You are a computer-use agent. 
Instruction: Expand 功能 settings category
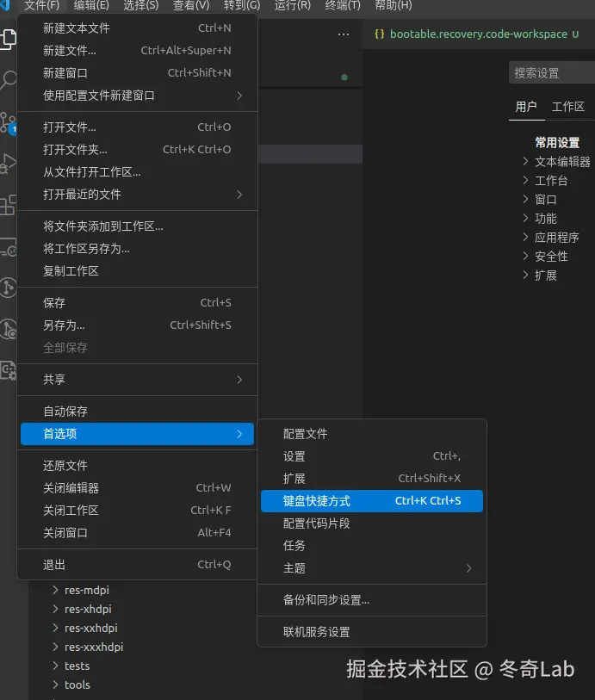(539, 219)
